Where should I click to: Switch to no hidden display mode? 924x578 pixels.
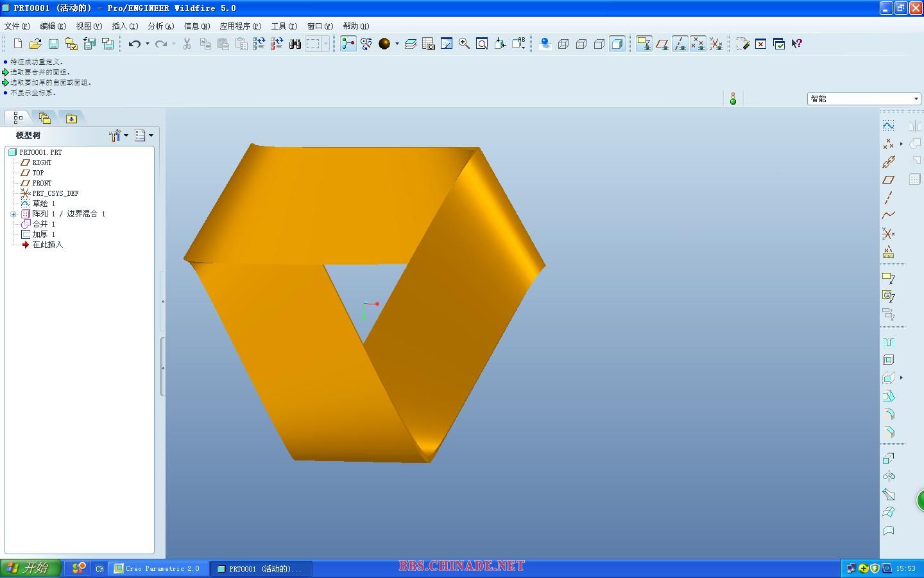599,44
